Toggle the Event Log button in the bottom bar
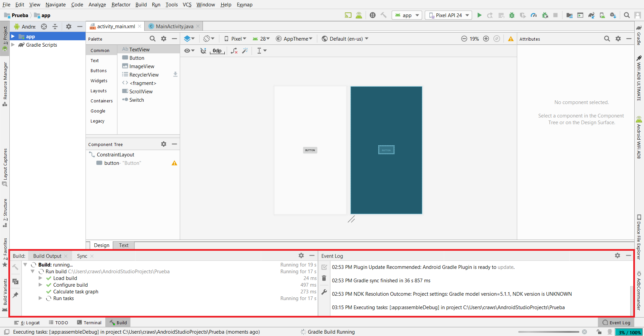 point(616,323)
